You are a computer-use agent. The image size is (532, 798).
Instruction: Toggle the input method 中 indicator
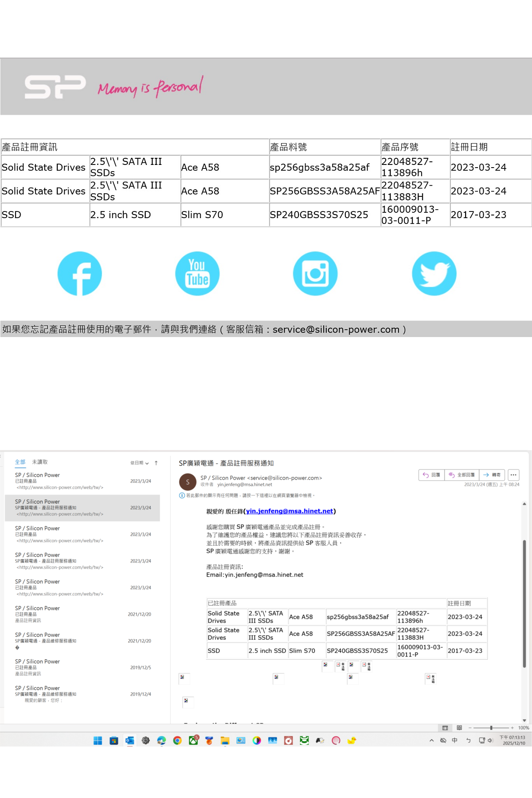[x=454, y=740]
